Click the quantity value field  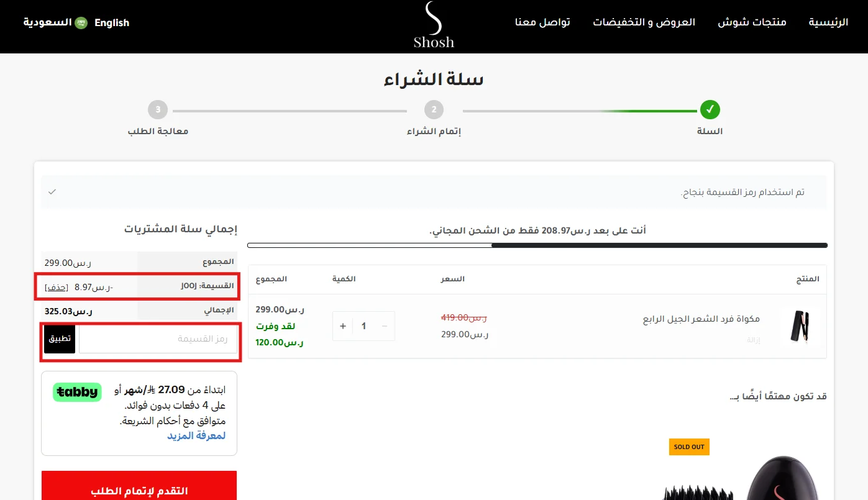click(x=363, y=326)
